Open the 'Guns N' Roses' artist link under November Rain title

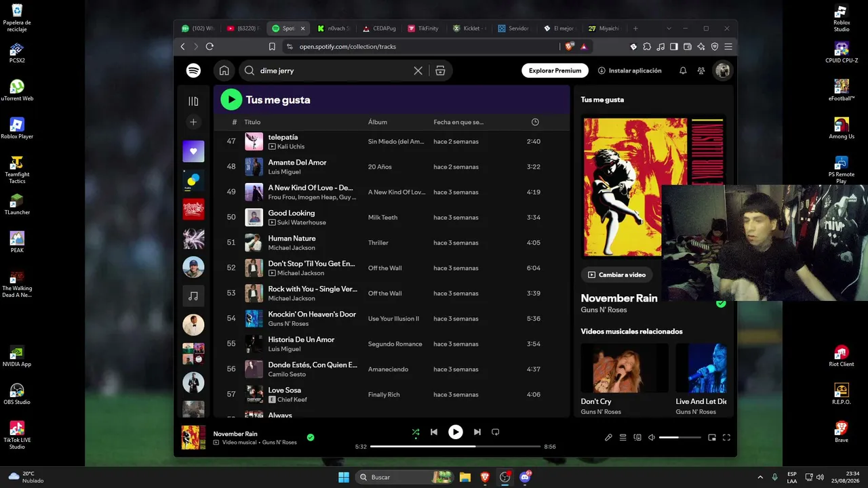[604, 310]
